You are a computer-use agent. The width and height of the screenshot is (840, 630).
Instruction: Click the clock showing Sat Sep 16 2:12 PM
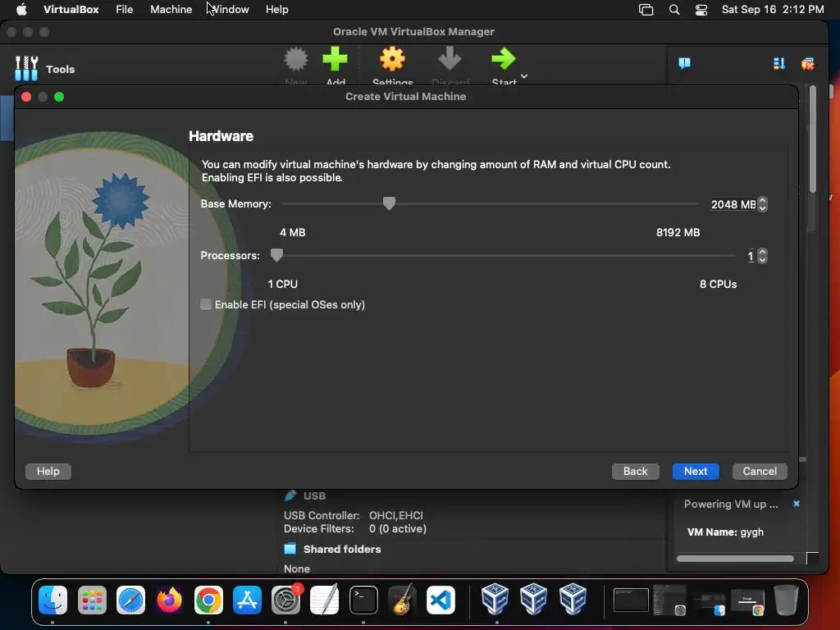tap(773, 9)
